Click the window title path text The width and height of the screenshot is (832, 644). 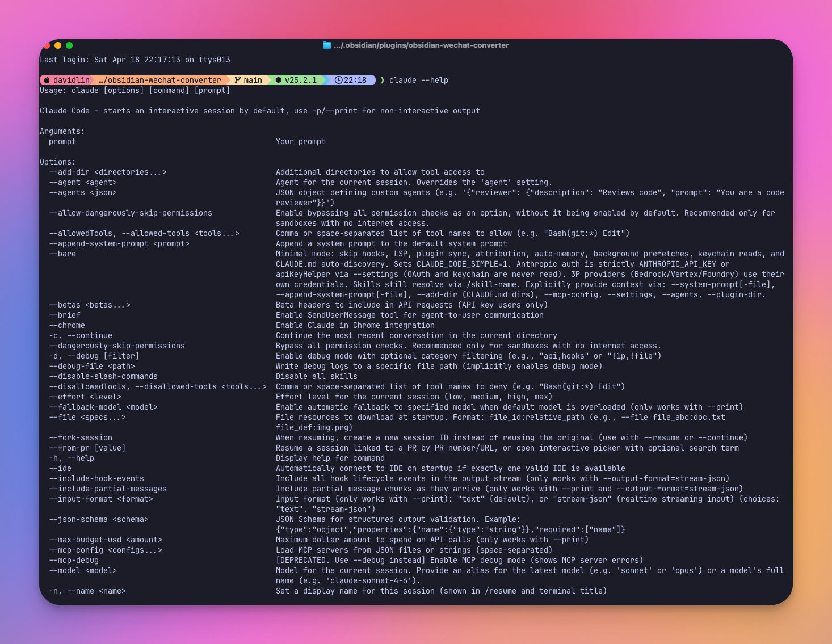pyautogui.click(x=421, y=45)
